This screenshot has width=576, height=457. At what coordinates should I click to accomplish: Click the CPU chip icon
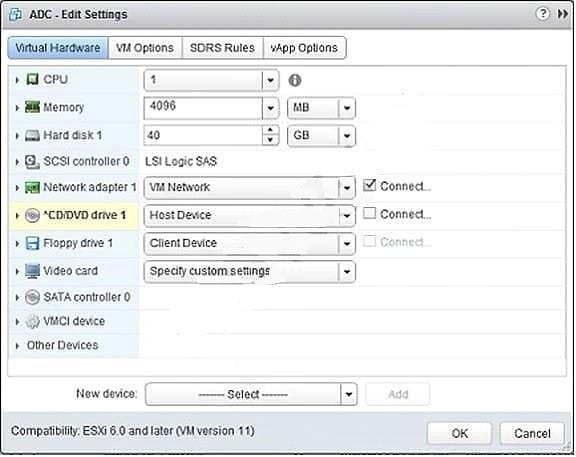point(32,79)
